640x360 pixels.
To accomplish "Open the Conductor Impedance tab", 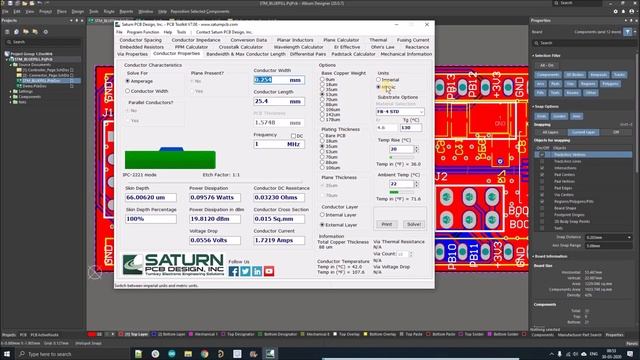I will tap(196, 40).
